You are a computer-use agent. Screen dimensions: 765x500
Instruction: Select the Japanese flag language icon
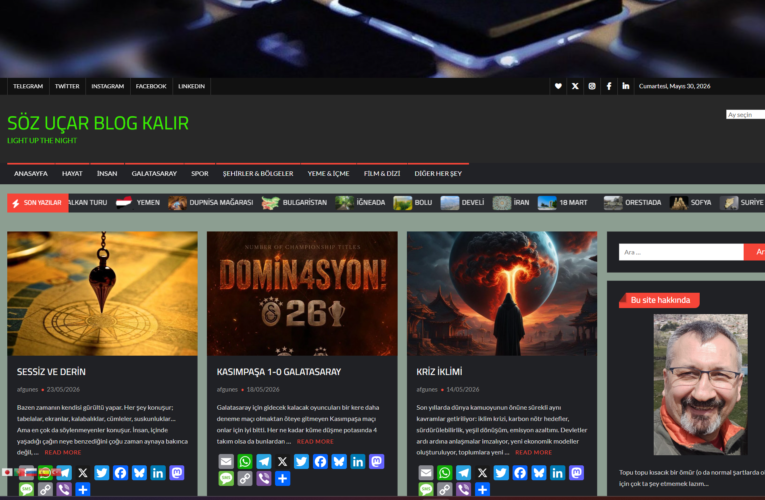7,472
